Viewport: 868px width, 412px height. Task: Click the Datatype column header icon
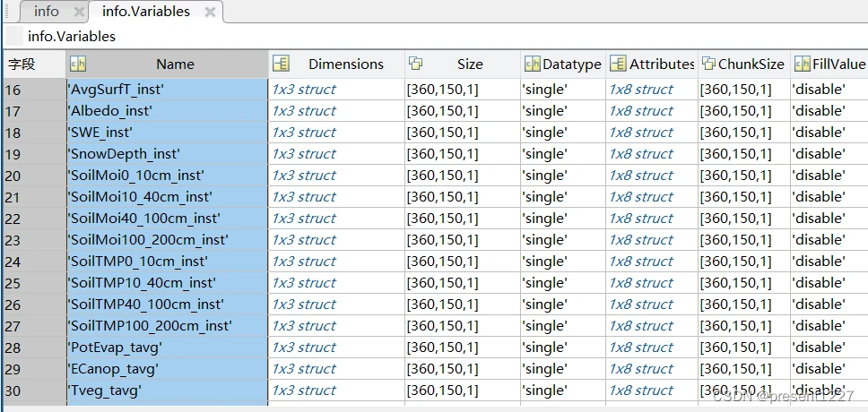532,64
